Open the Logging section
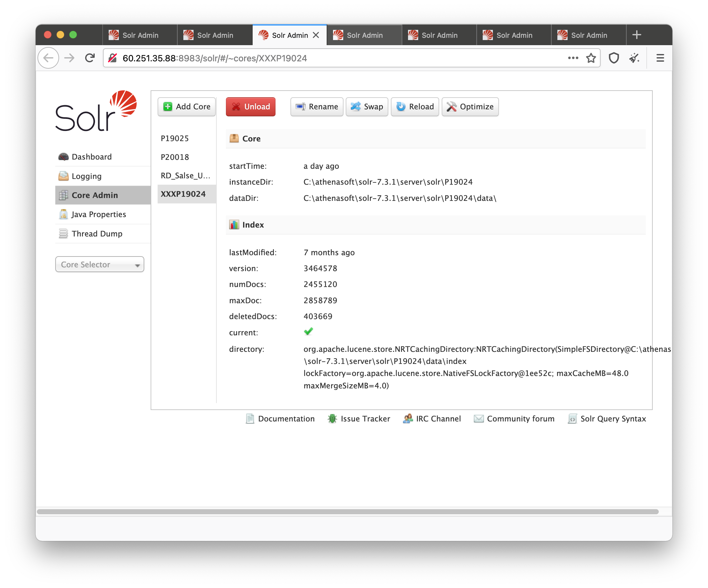This screenshot has width=708, height=588. point(103,176)
